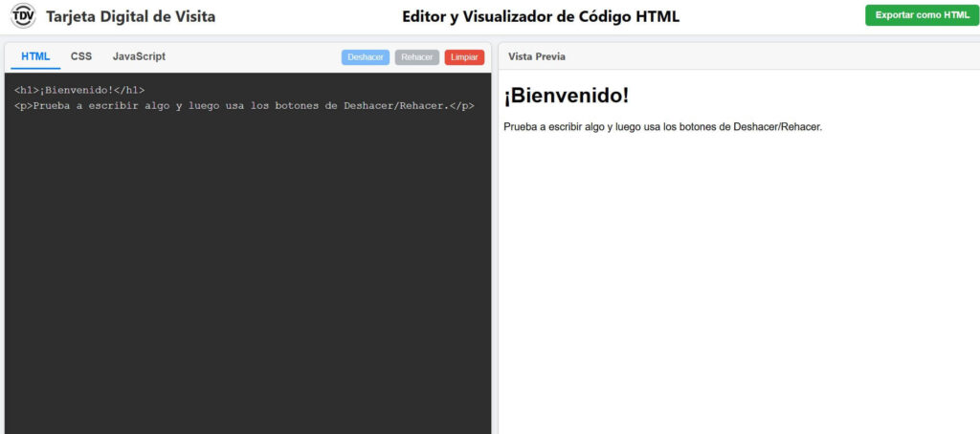Click the Rehacer button
980x434 pixels.
point(417,57)
